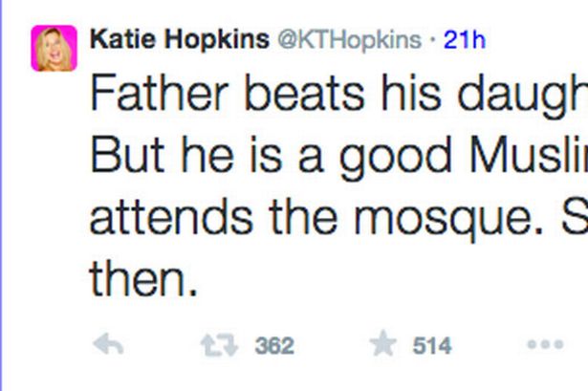The width and height of the screenshot is (588, 391).
Task: Click the word "he" in the second line
Action: click(x=194, y=157)
